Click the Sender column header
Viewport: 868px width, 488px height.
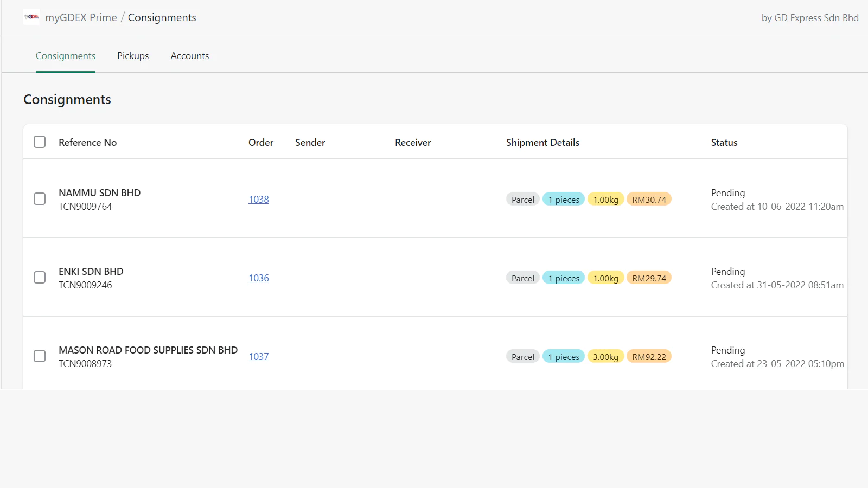coord(310,143)
